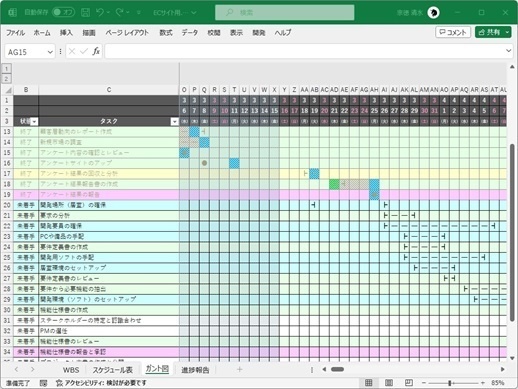This screenshot has width=518, height=389.
Task: Open the ページレイアウト ribbon tab
Action: pos(127,33)
